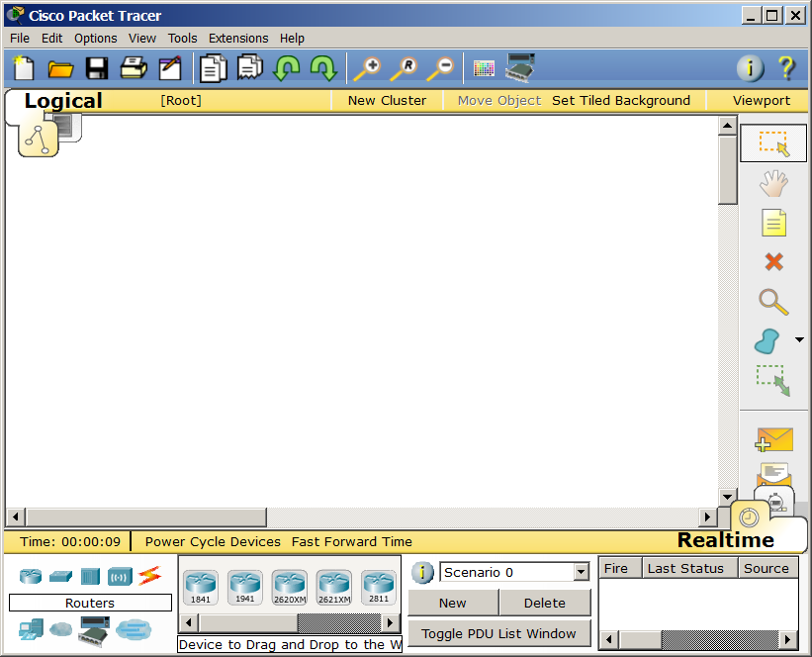Click the Viewport button
Screen dimensions: 812x657
coord(762,101)
